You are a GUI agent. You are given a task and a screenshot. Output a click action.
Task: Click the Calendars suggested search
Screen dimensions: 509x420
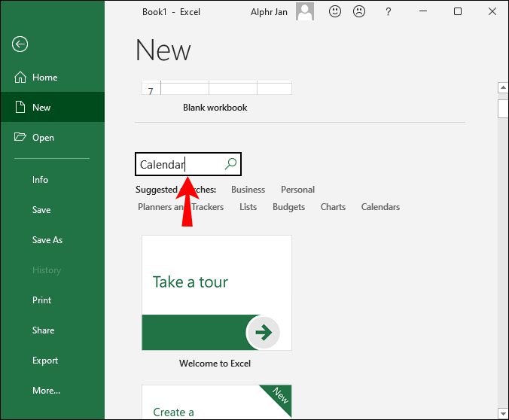pos(380,207)
